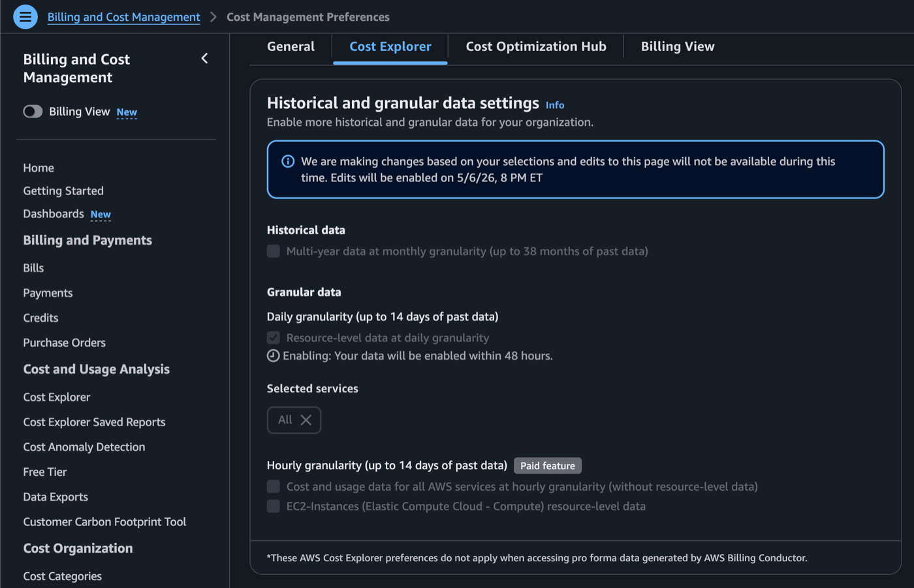Open Getting Started in the sidebar
Screen dimensions: 914x588
tap(63, 191)
